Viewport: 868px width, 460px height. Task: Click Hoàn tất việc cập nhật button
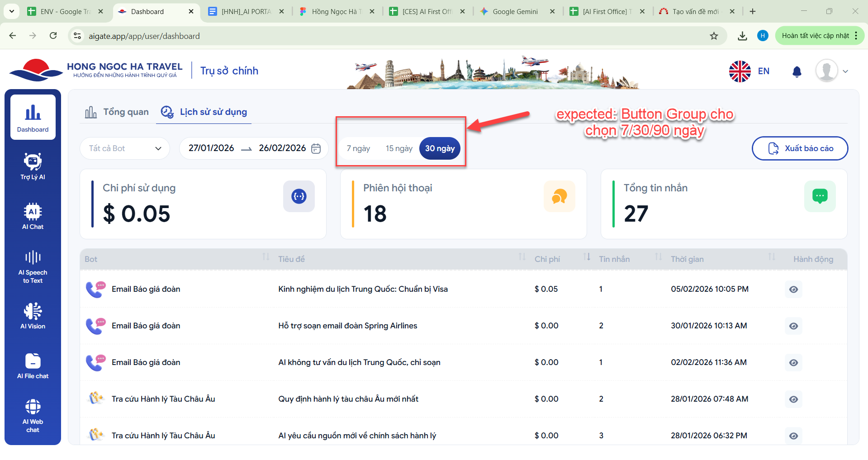815,36
